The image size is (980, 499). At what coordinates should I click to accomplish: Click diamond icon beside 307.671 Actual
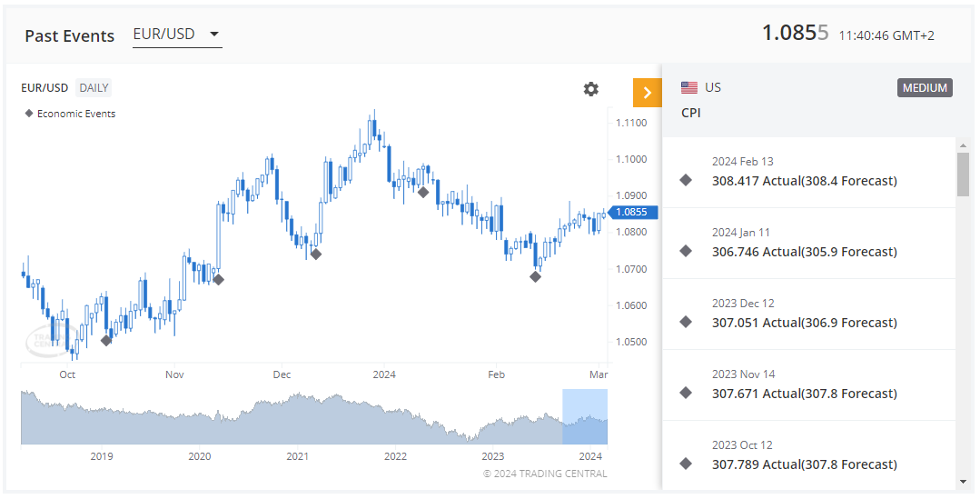[686, 393]
